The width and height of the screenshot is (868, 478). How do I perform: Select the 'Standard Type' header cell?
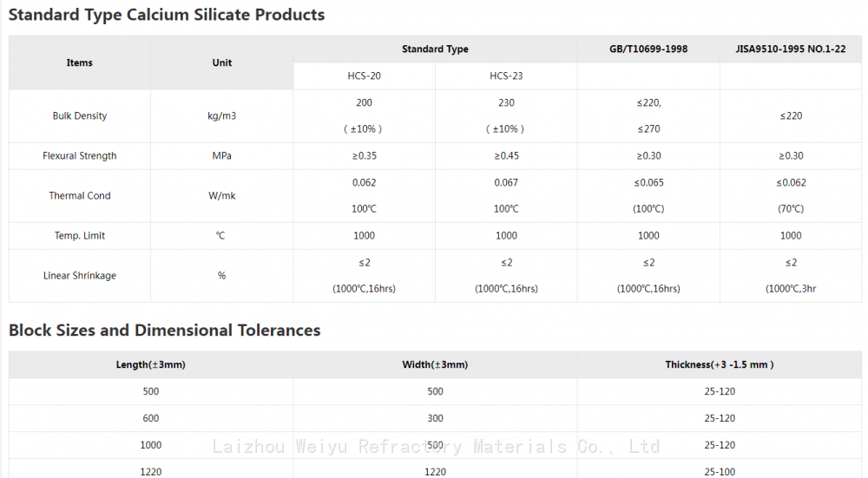pyautogui.click(x=435, y=49)
